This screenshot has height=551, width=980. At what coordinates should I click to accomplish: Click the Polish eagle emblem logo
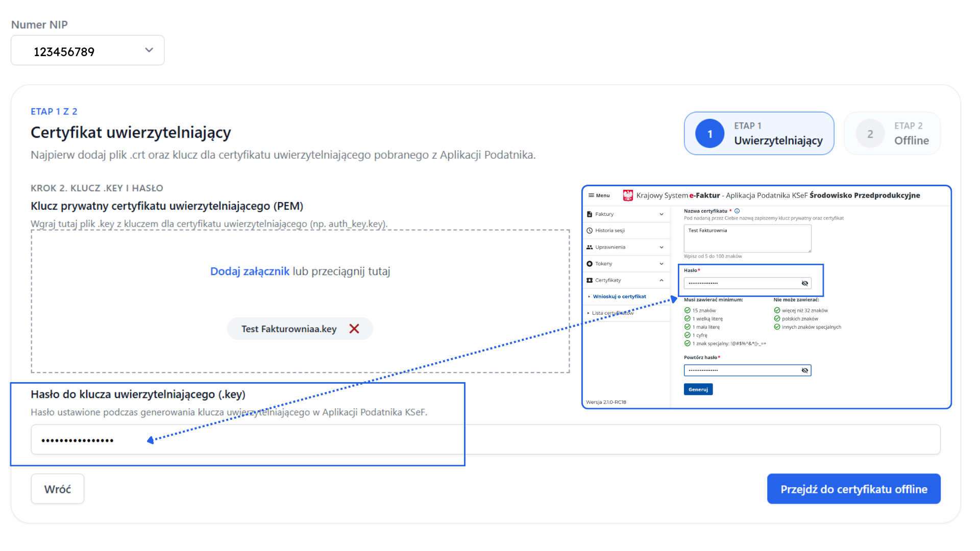(x=628, y=195)
